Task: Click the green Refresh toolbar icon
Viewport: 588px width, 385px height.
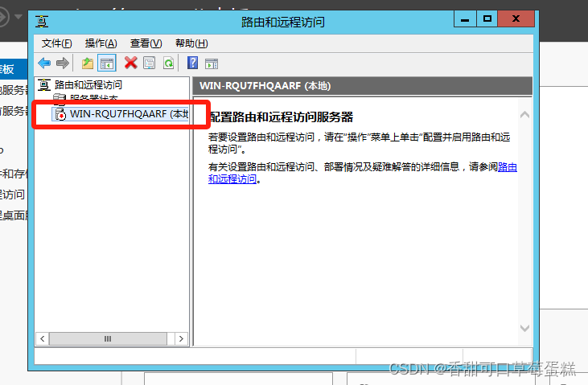Action: (168, 63)
